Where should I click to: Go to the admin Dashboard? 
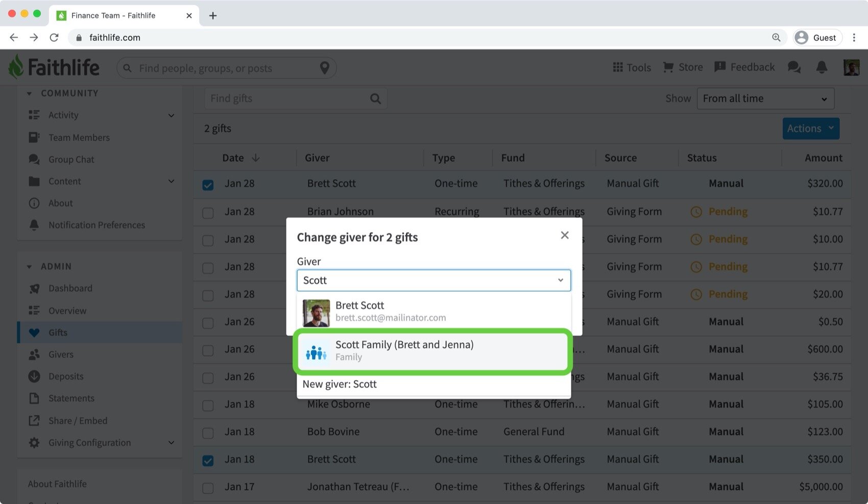(70, 288)
